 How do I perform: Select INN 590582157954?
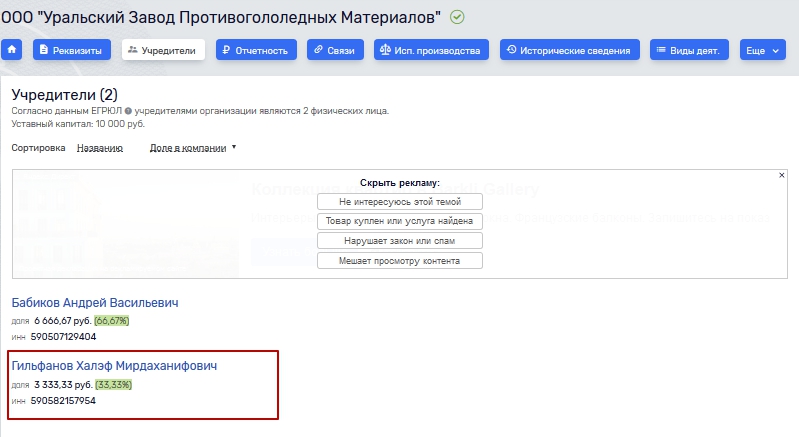[63, 400]
